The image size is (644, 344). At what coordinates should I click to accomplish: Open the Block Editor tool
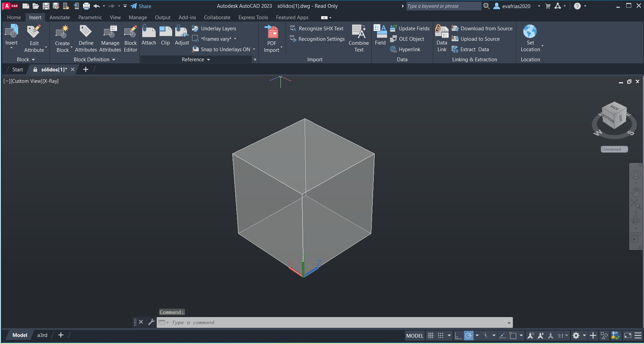[x=130, y=32]
